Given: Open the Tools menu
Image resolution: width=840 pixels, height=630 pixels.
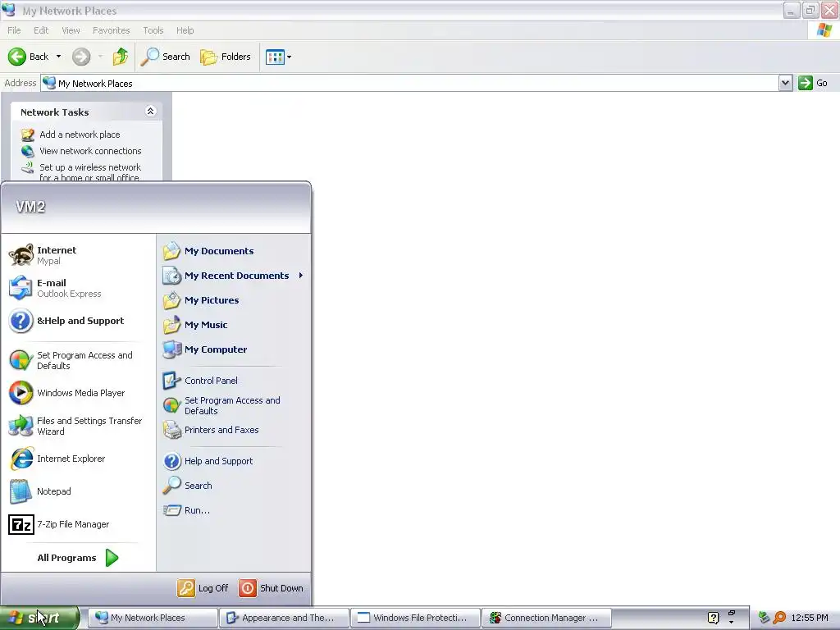Looking at the screenshot, I should (x=153, y=30).
